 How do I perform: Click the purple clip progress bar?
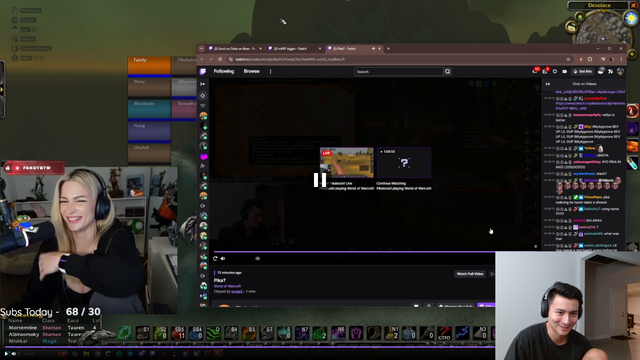click(354, 252)
